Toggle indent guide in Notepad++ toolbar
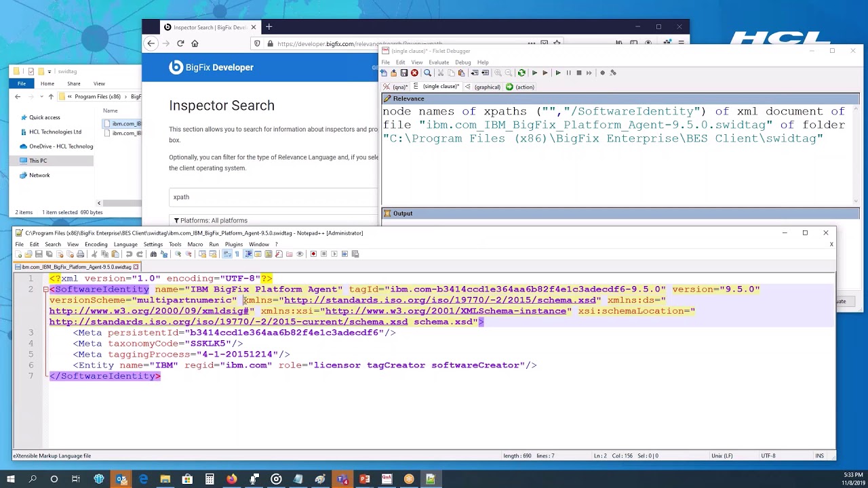Viewport: 868px width, 488px height. point(248,254)
